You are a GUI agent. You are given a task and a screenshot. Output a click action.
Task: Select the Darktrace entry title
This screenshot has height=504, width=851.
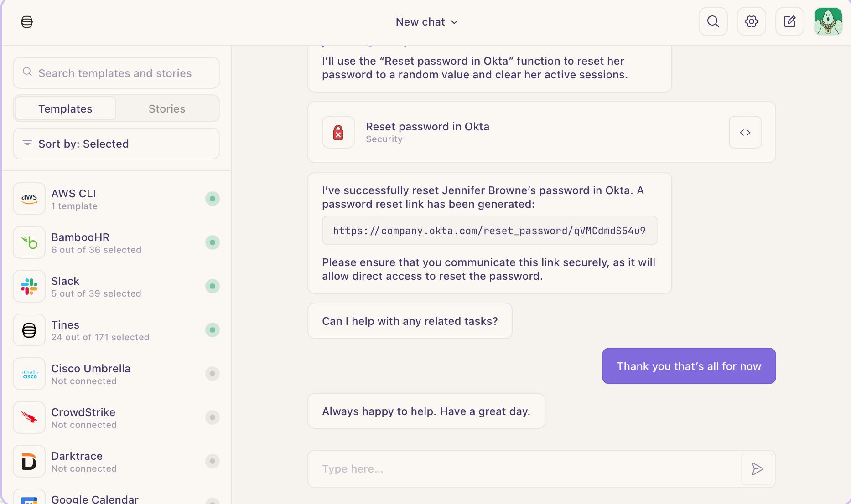tap(77, 456)
